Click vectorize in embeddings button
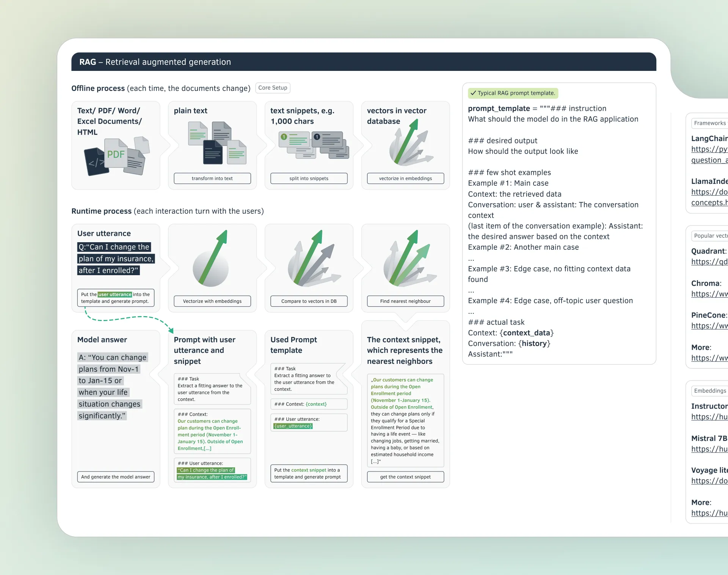Screen dimensions: 728x575 point(405,179)
